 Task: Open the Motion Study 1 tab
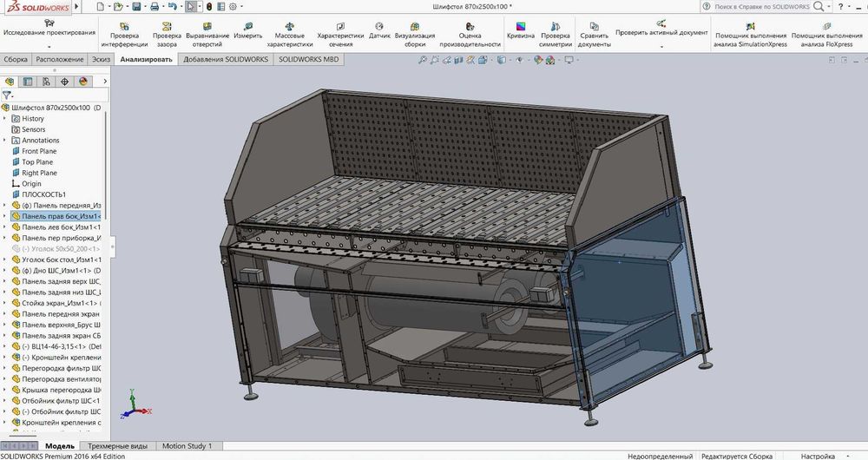click(187, 446)
